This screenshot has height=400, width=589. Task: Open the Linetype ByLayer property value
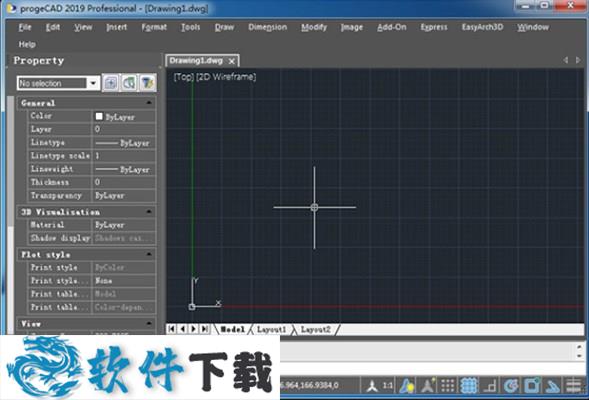coord(124,143)
